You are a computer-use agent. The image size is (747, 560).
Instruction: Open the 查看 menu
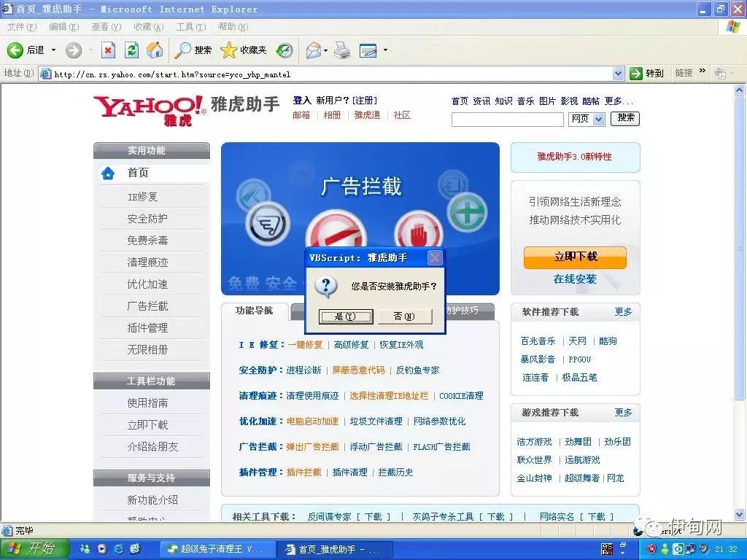105,26
